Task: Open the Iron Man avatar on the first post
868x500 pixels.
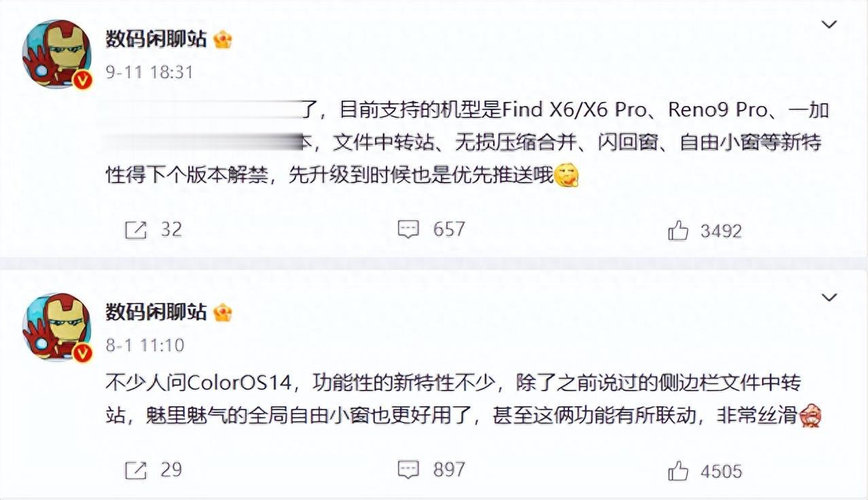Action: pos(57,54)
